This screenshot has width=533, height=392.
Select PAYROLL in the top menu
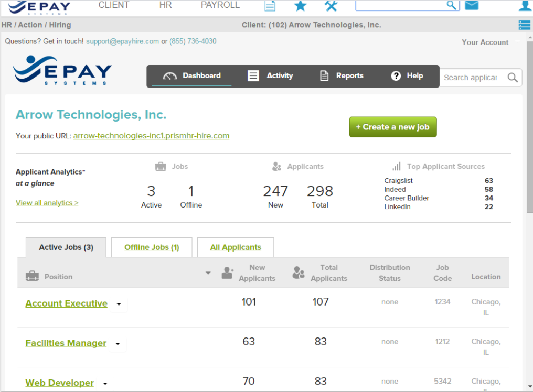click(220, 5)
